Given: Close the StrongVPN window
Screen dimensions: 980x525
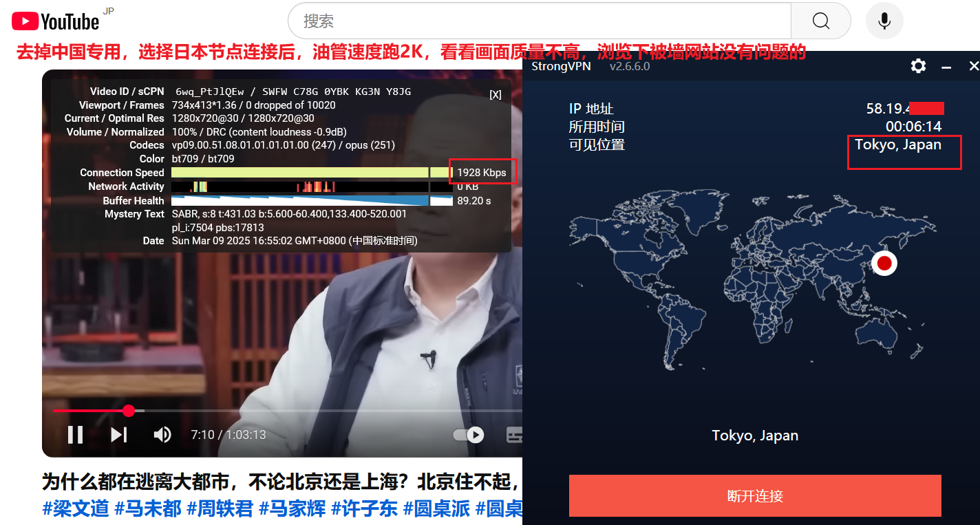Looking at the screenshot, I should coord(973,66).
